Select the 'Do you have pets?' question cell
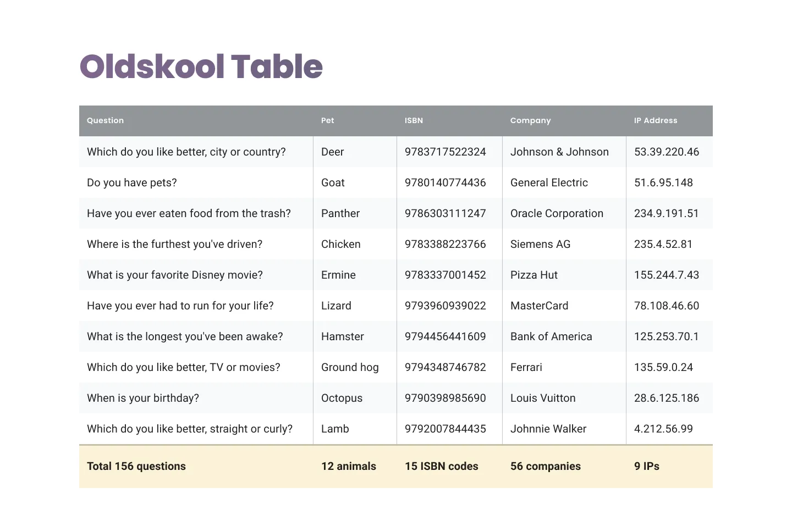The height and width of the screenshot is (532, 792). pos(132,182)
